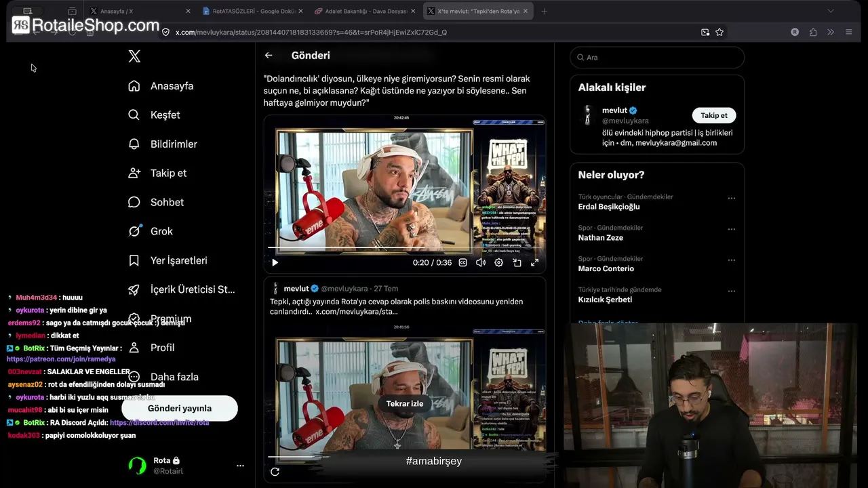
Task: Close the Anasayfa / X tab
Action: (188, 12)
